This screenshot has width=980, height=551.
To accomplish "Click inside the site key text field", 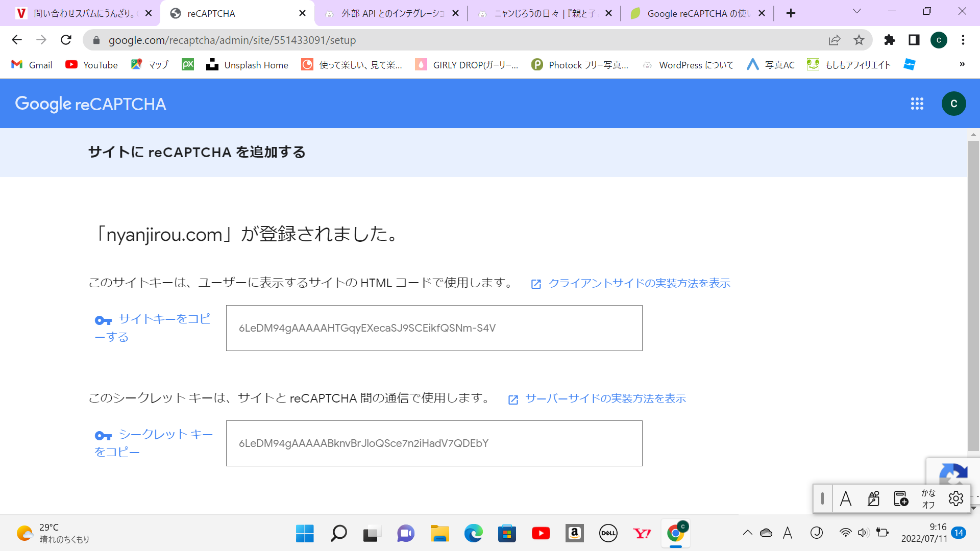I will (434, 328).
